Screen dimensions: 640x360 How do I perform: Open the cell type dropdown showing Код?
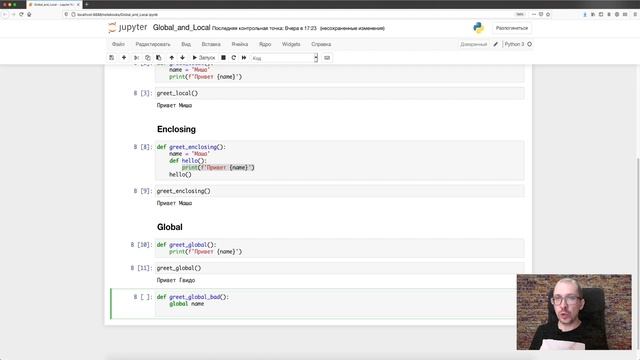284,58
